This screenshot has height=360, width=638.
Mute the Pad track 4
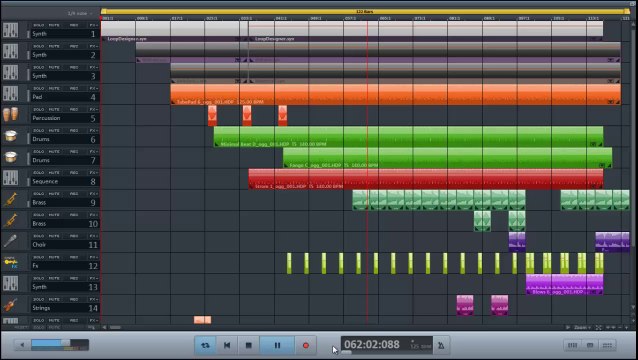click(54, 88)
